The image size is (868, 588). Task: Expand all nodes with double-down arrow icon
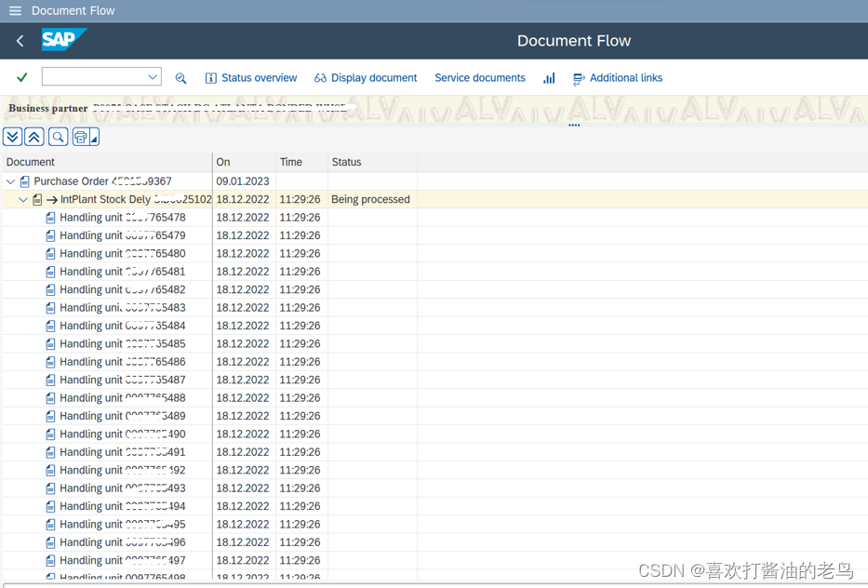(13, 137)
